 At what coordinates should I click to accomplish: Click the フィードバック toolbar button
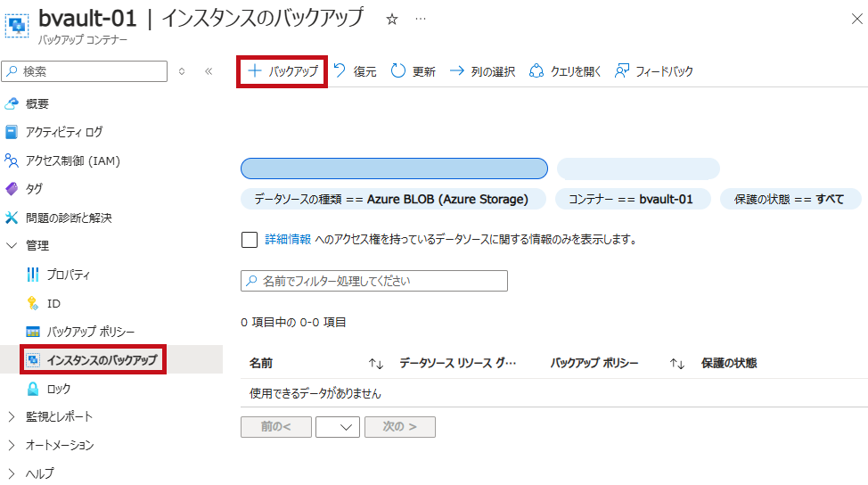(654, 71)
